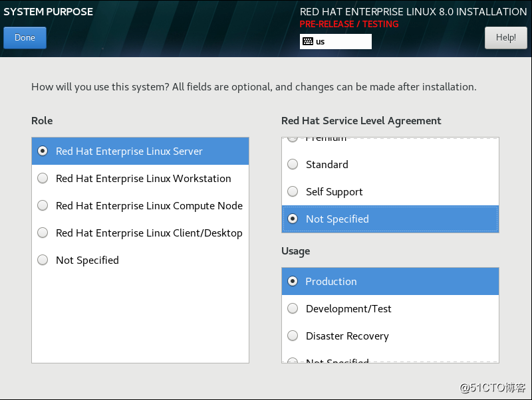The height and width of the screenshot is (400, 532).
Task: Click the Red Hat Service Level Agreement heading
Action: 361,121
